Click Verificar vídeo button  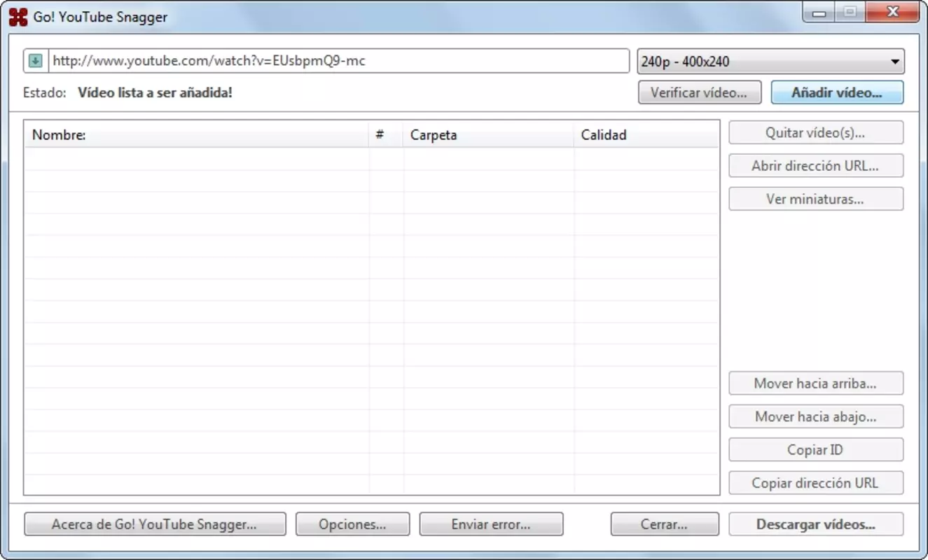[x=700, y=92]
